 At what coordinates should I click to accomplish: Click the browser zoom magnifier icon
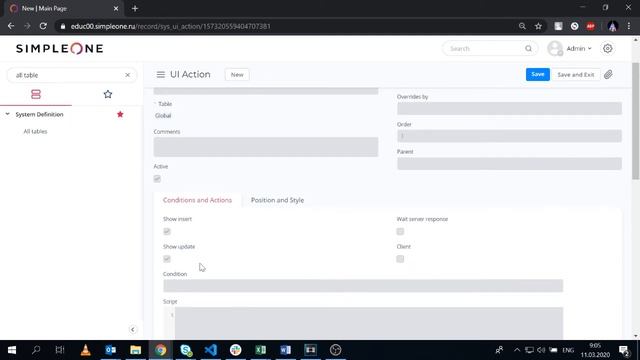coord(522,26)
